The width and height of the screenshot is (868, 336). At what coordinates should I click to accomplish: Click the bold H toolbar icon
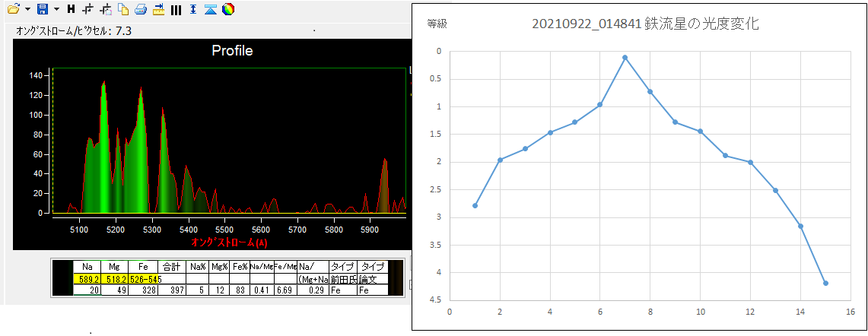click(x=71, y=9)
